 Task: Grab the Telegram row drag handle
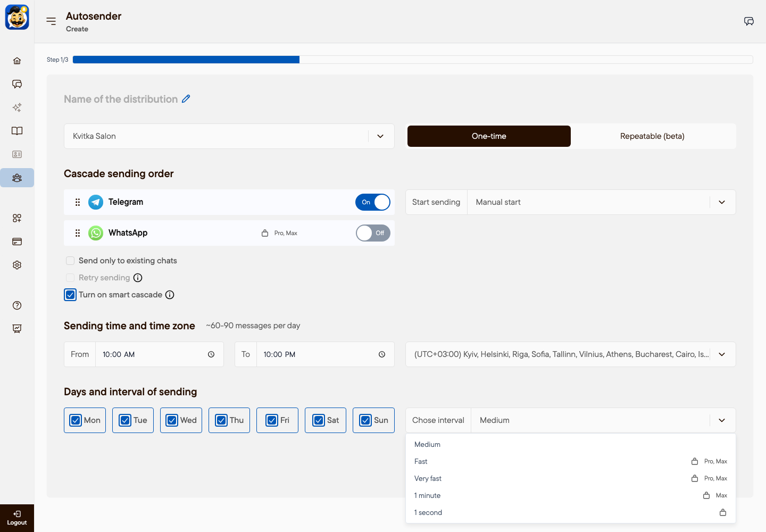78,202
